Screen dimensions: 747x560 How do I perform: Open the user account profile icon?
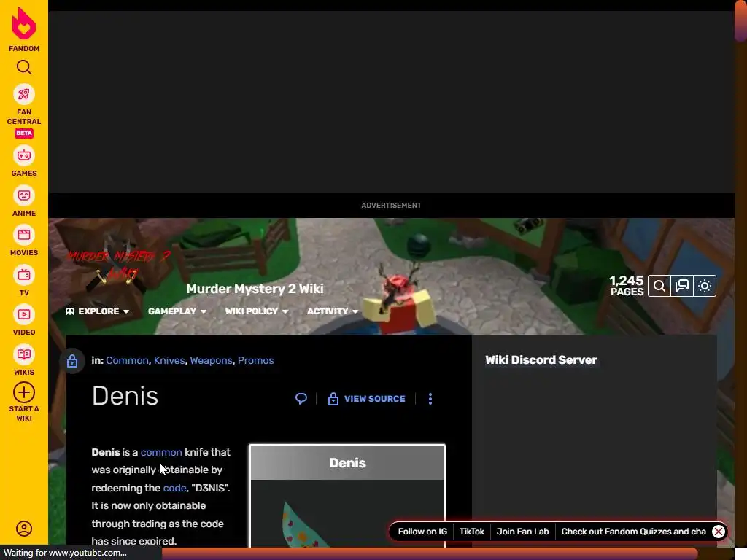24,529
